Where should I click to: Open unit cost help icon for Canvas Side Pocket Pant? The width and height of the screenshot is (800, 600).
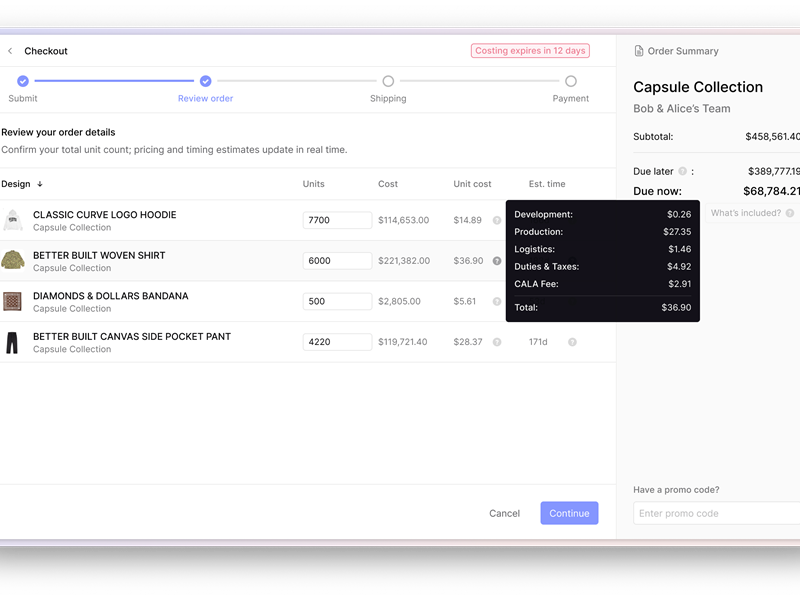tap(496, 342)
